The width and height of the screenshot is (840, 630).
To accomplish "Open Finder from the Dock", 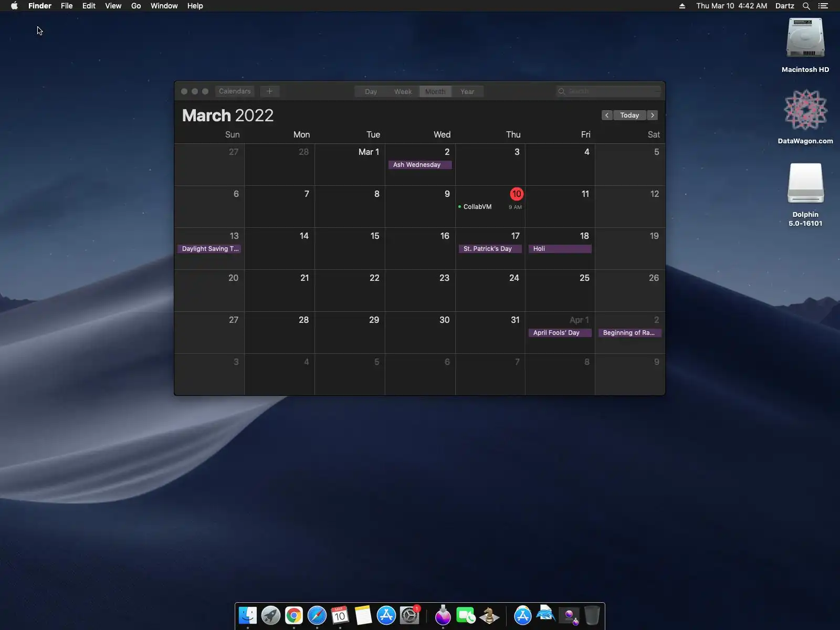I will point(248,615).
